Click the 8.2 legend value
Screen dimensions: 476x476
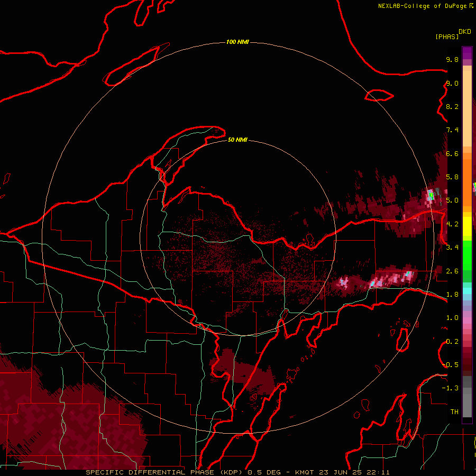[452, 106]
